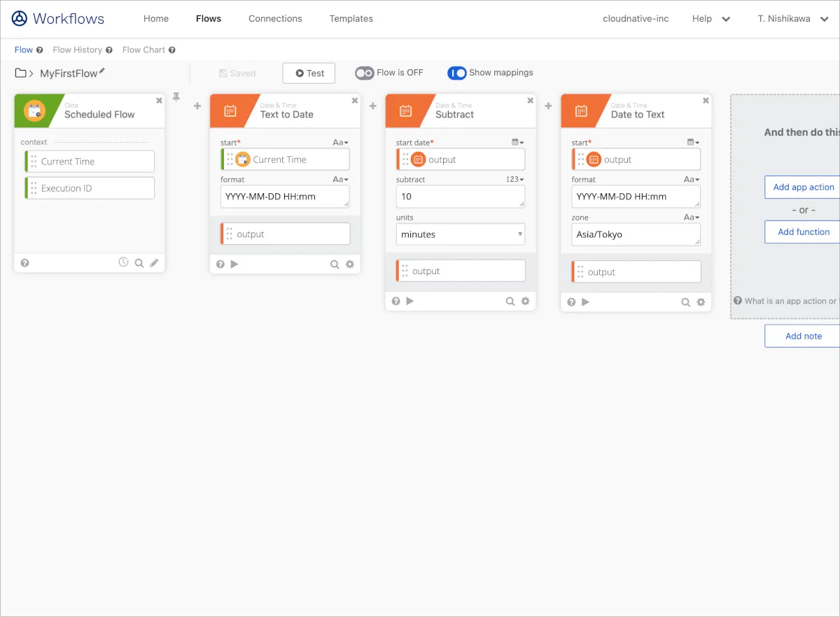
Task: Close the Subtract card
Action: tap(530, 101)
